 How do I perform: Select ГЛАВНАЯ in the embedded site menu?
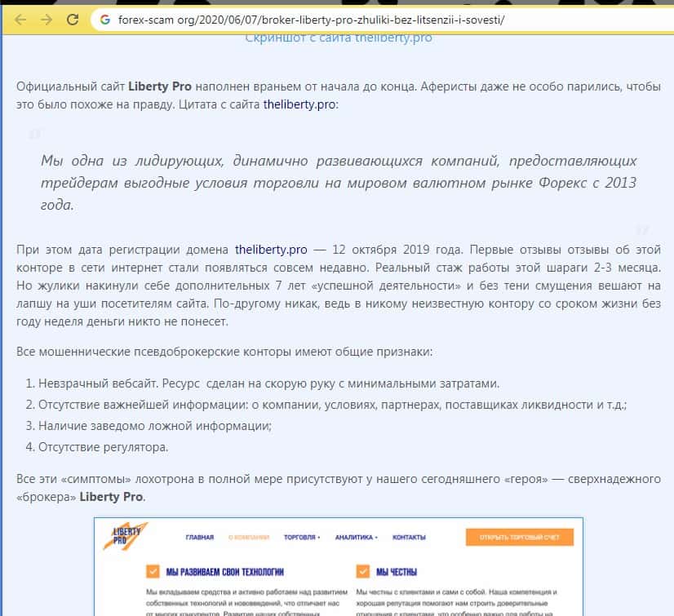pyautogui.click(x=199, y=538)
